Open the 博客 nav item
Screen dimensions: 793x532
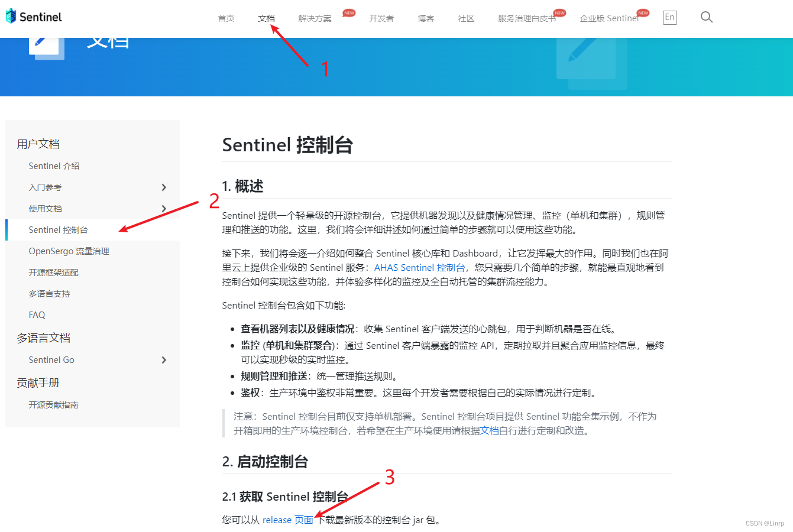tap(426, 18)
